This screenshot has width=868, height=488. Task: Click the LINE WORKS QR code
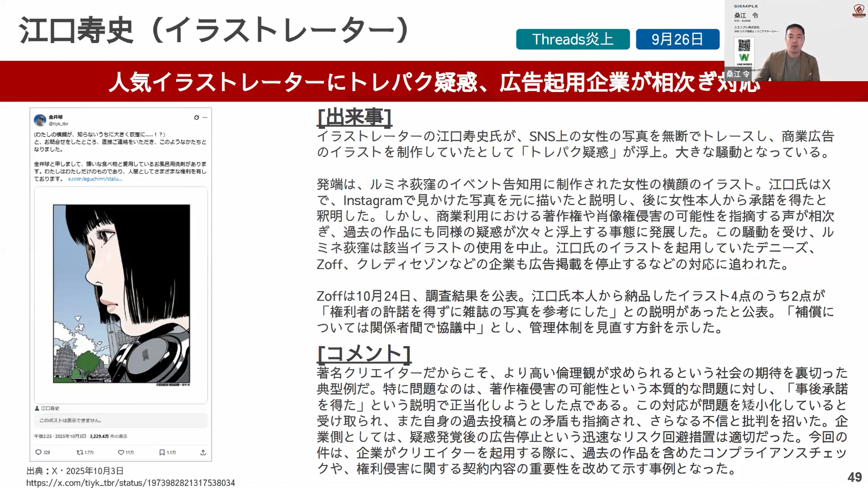coord(744,46)
